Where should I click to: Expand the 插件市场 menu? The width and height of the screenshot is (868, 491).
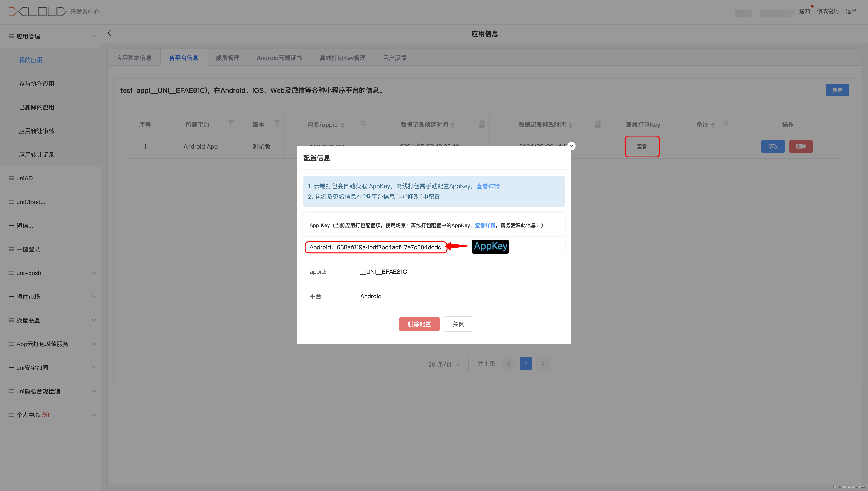click(94, 296)
